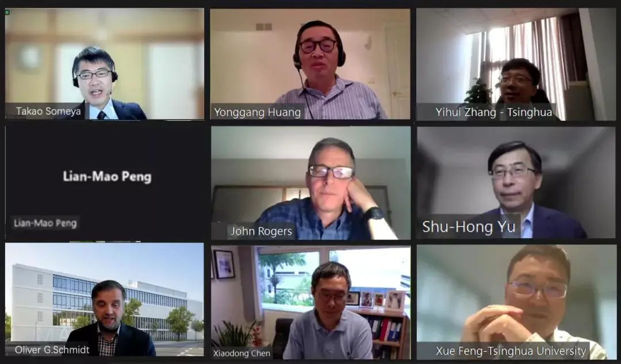Select Xue Feng's video feed
This screenshot has height=364, width=621.
click(x=516, y=302)
